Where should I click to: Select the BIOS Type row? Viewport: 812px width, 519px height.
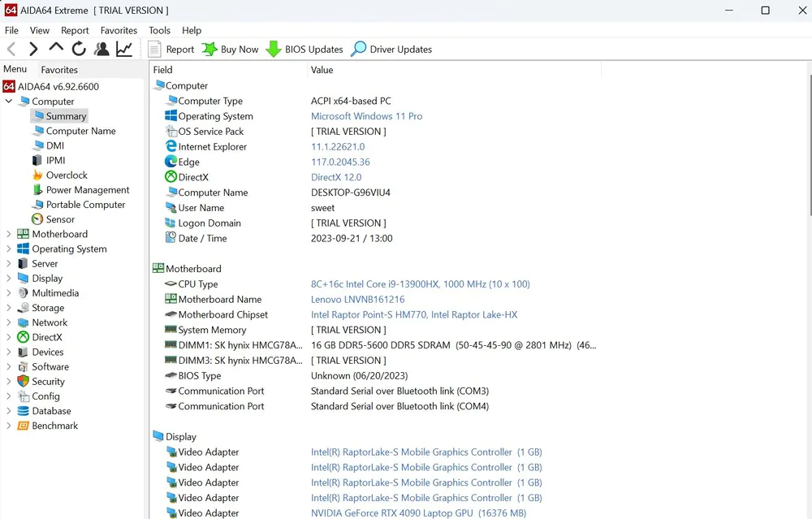(x=375, y=375)
